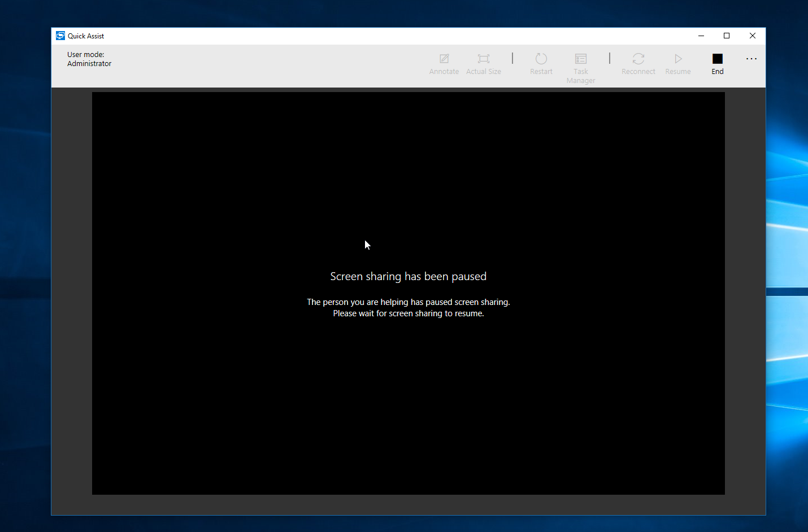808x532 pixels.
Task: Click the 'Annotate' text label
Action: tap(444, 72)
